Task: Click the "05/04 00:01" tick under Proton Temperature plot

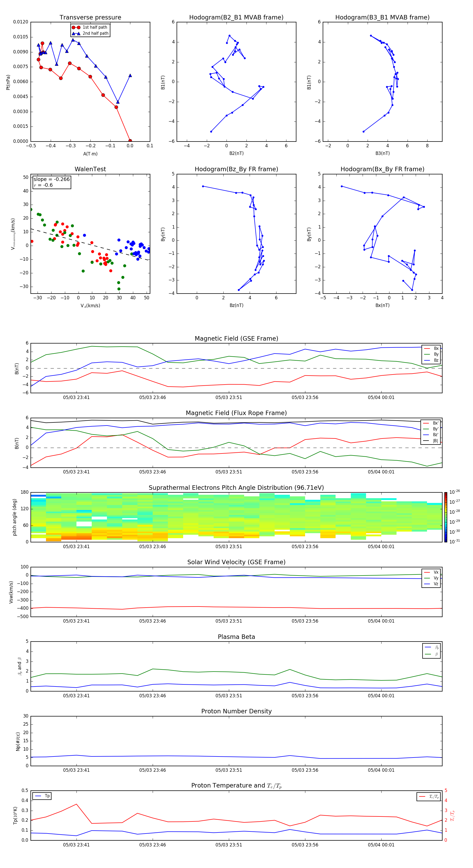Action: point(381,845)
